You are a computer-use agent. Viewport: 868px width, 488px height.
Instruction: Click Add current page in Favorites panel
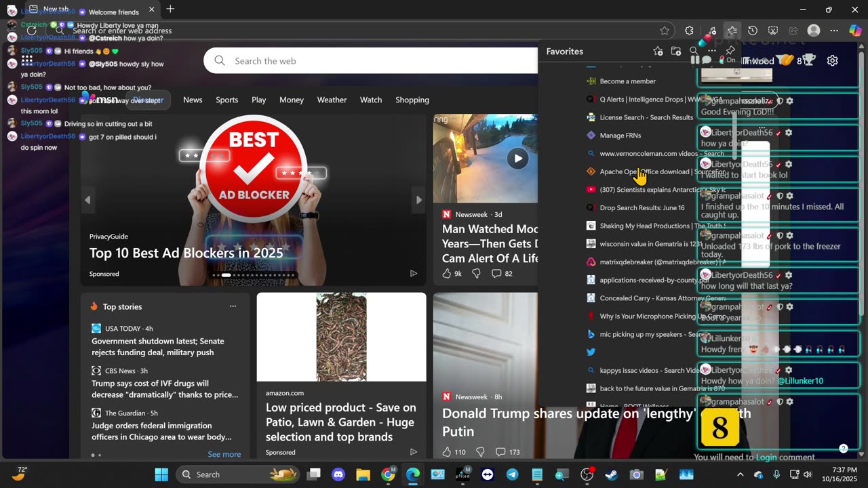click(x=658, y=51)
